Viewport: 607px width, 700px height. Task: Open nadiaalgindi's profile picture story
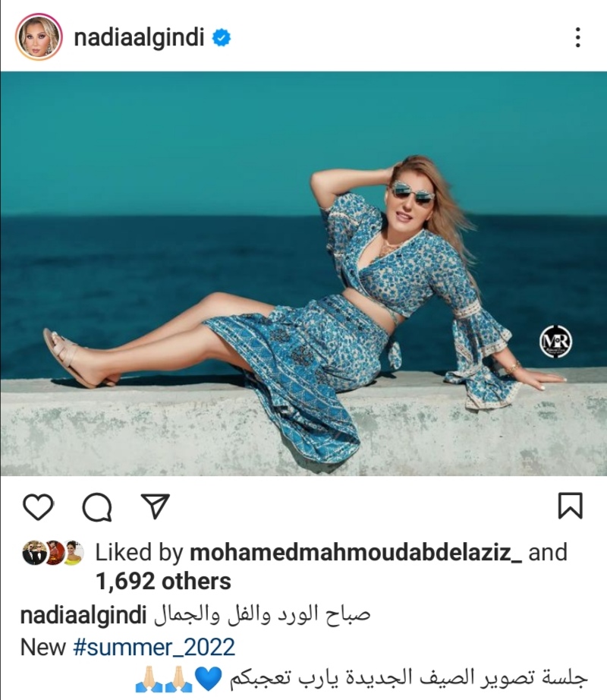tap(39, 37)
